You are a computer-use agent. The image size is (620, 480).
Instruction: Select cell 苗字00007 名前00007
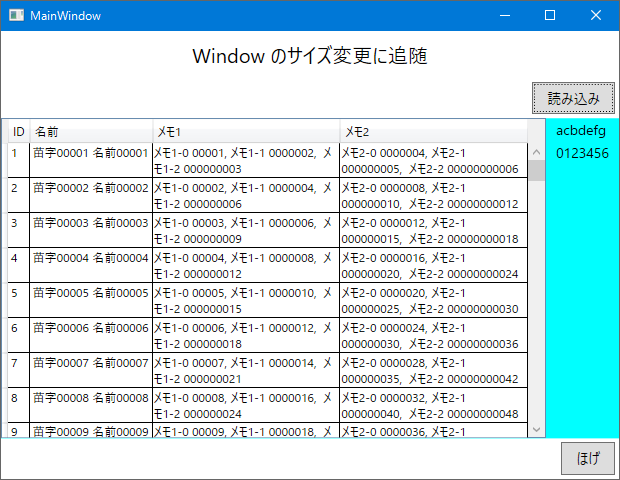point(91,370)
